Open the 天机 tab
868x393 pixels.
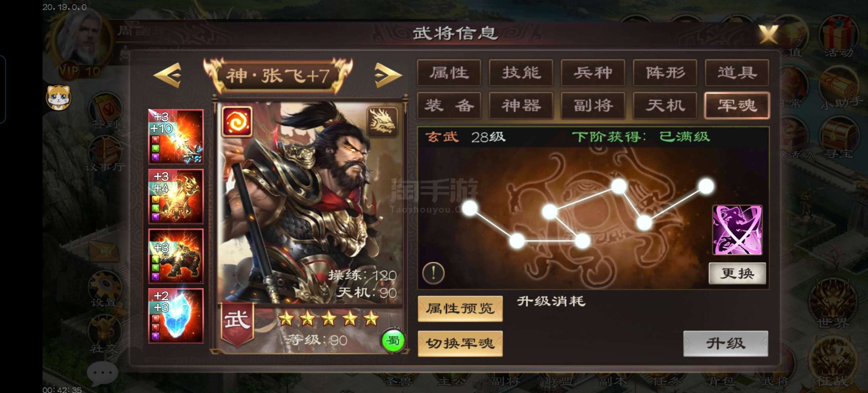[x=665, y=106]
